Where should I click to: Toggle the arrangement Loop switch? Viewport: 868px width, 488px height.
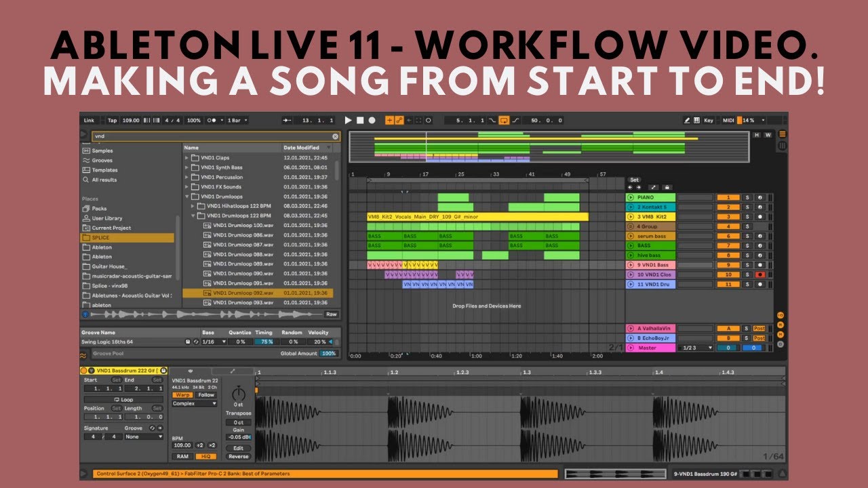[x=504, y=120]
